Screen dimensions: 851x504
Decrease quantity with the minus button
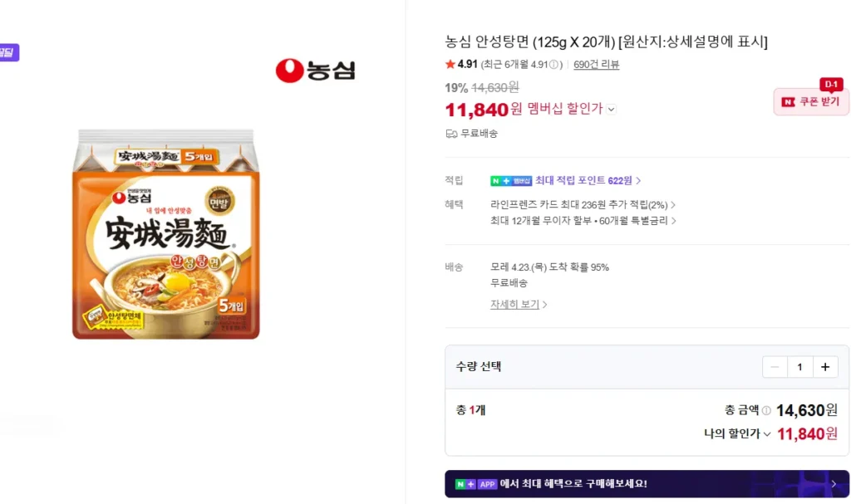pos(775,367)
